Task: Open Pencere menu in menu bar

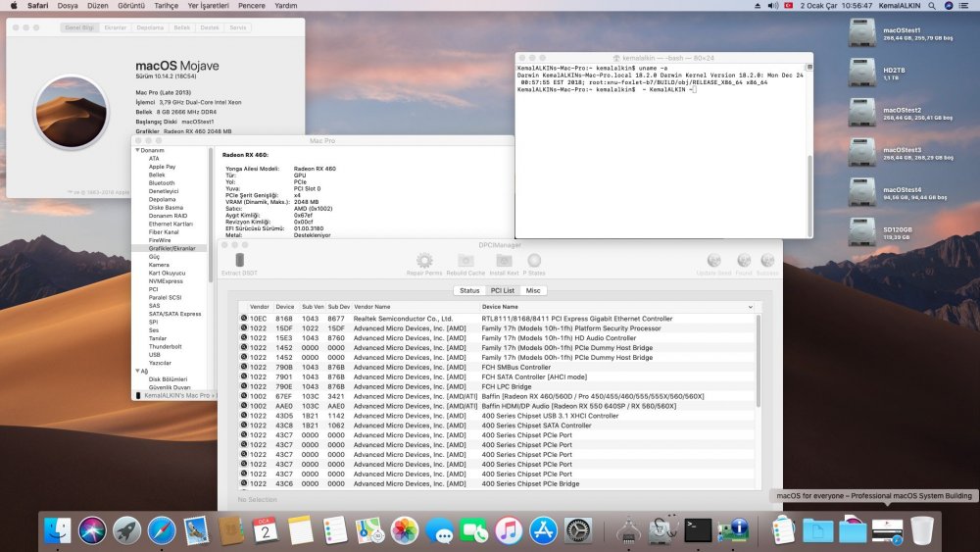Action: [x=252, y=6]
